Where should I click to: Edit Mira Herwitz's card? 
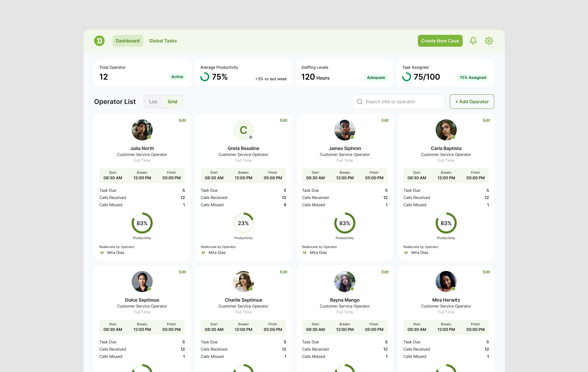tap(486, 272)
